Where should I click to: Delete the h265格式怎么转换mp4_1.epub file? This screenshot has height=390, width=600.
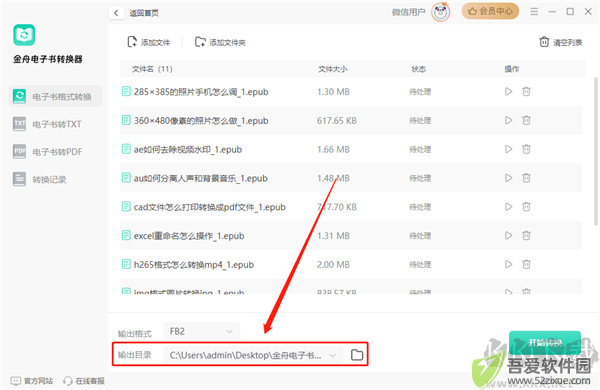tap(527, 264)
